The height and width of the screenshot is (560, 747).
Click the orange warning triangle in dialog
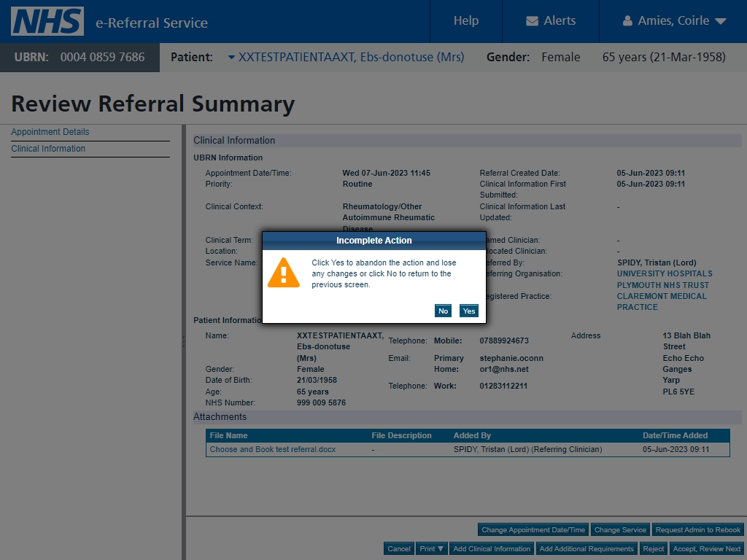click(x=284, y=273)
